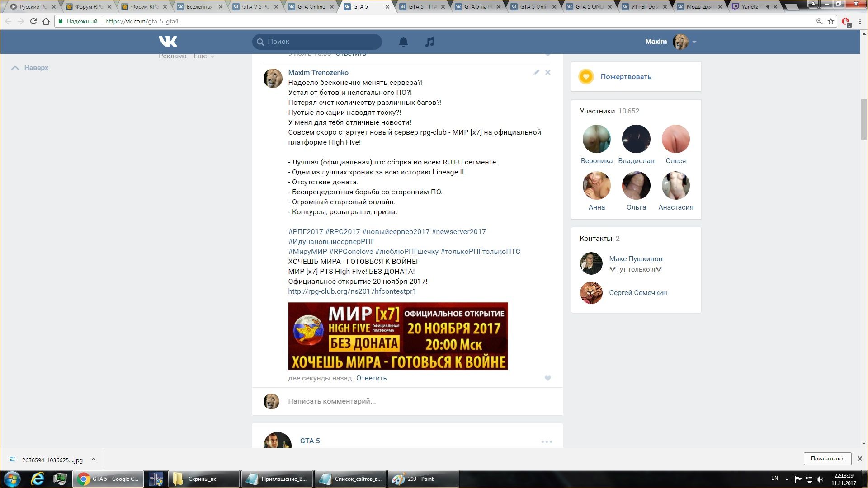Screen dimensions: 868x488
Task: Open the zoom magnifier icon in address bar
Action: (x=819, y=21)
